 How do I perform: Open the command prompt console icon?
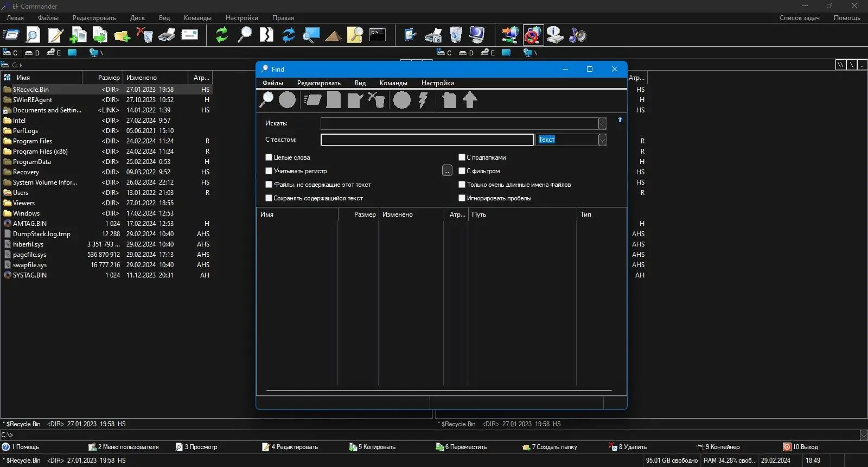tap(378, 35)
